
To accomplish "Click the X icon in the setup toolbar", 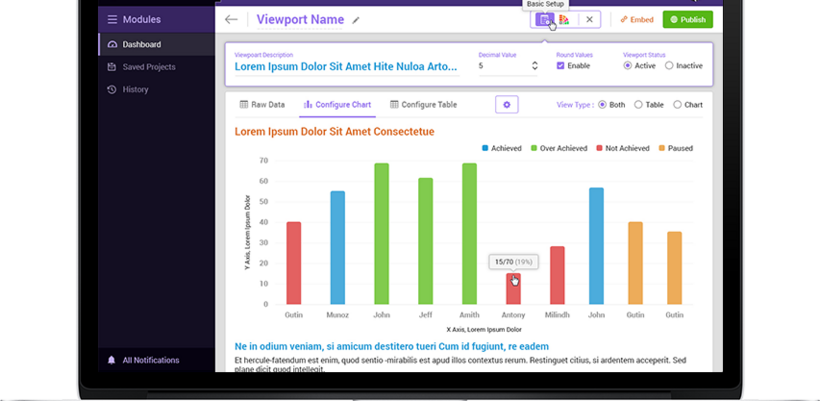I will 589,20.
